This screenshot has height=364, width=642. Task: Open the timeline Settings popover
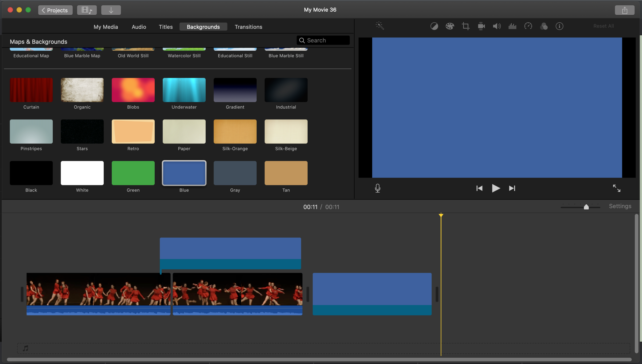(620, 206)
